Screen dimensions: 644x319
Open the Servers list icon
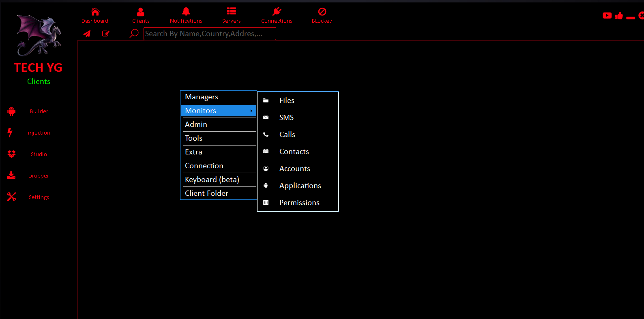[231, 12]
